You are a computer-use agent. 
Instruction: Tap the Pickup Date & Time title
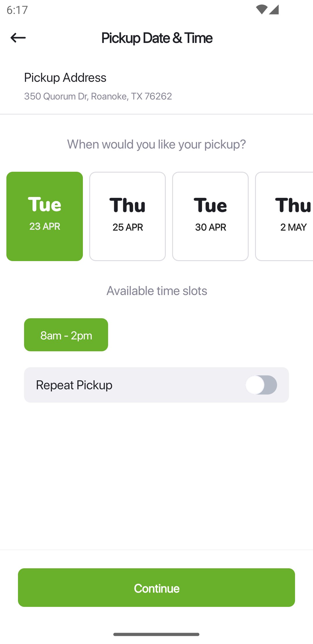pyautogui.click(x=157, y=38)
